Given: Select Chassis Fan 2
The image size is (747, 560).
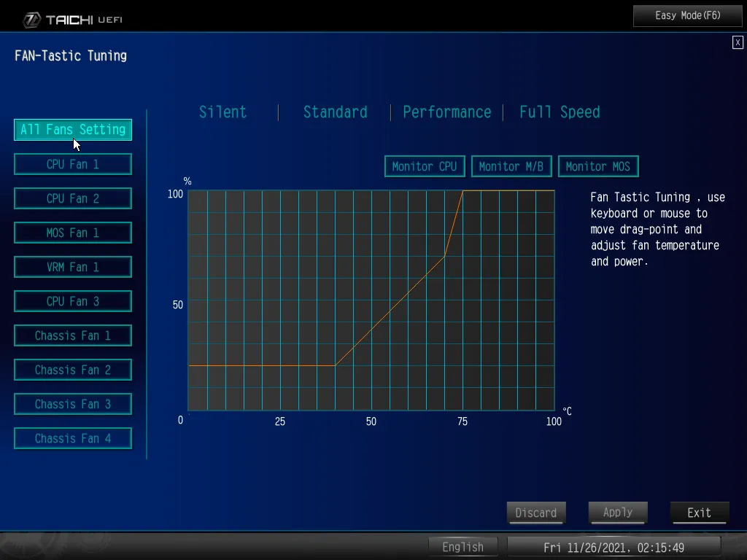Looking at the screenshot, I should [x=73, y=370].
